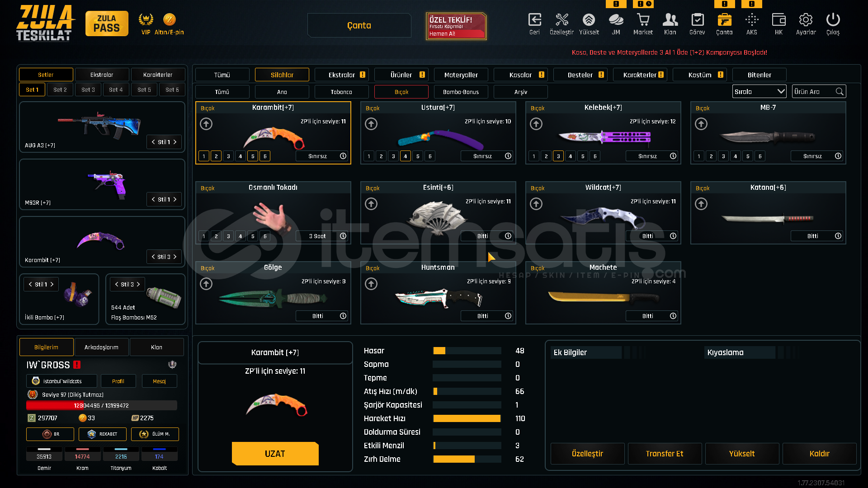Toggle set slot 6 on Kelebek[+7] card
Viewport: 868px width, 488px height.
point(595,156)
